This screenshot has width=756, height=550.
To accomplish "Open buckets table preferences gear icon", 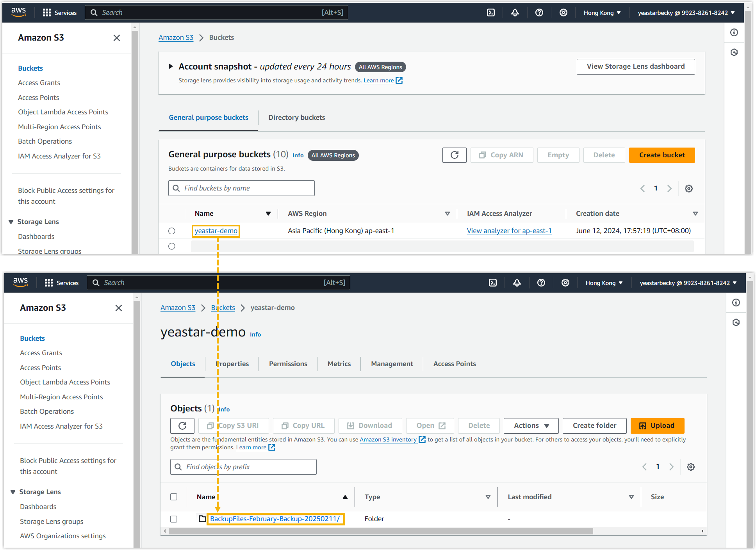I will coord(689,189).
